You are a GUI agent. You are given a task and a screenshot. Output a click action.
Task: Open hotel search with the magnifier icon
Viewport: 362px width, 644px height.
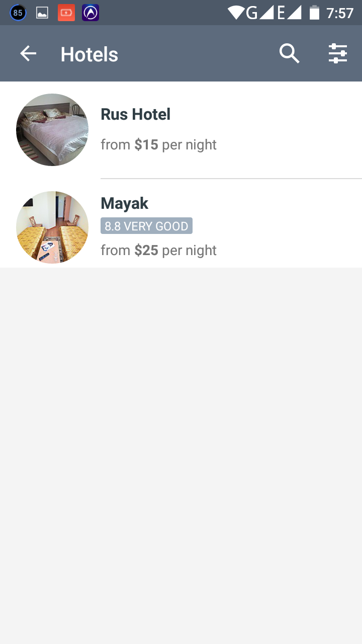(289, 54)
